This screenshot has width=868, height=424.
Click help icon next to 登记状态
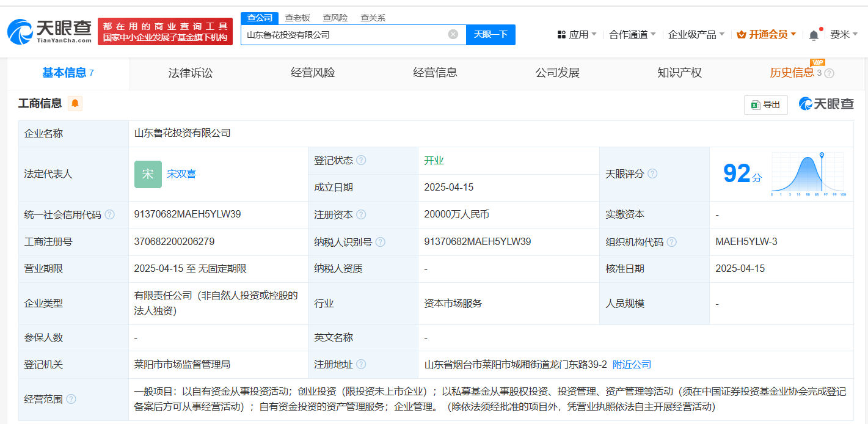[361, 160]
